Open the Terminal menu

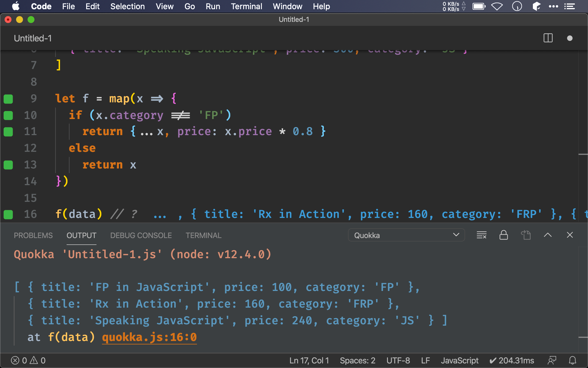click(x=246, y=6)
